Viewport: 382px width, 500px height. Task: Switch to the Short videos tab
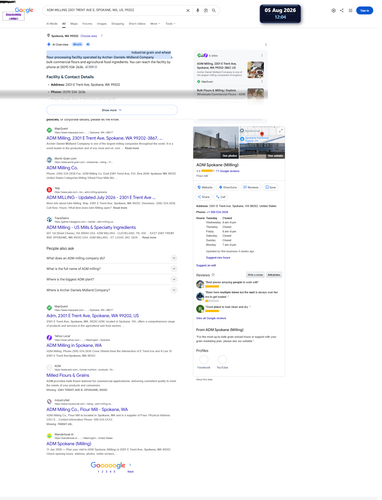[x=137, y=24]
